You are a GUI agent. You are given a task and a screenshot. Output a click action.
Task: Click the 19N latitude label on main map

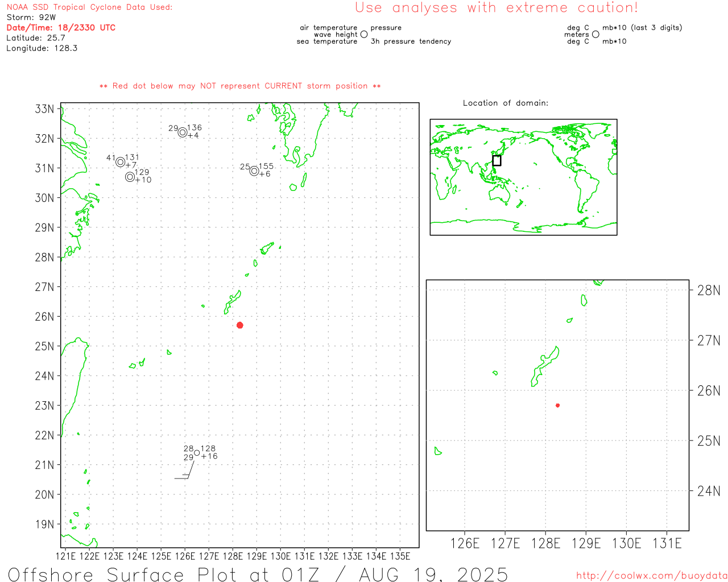tap(45, 524)
